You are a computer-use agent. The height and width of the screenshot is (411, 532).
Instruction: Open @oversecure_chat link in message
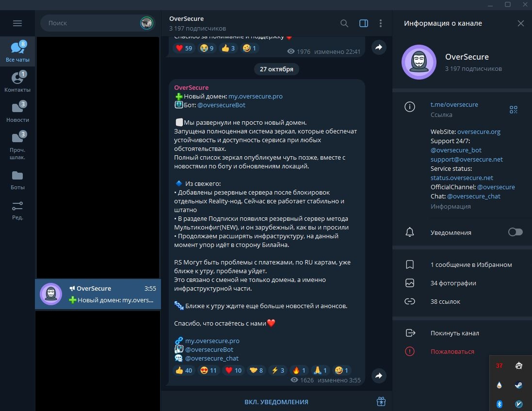click(x=212, y=359)
